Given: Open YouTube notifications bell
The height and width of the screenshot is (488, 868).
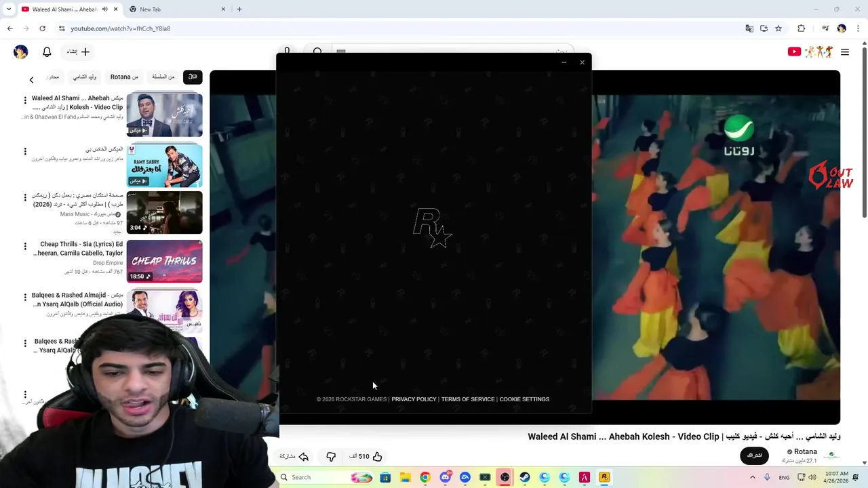Looking at the screenshot, I should (47, 52).
